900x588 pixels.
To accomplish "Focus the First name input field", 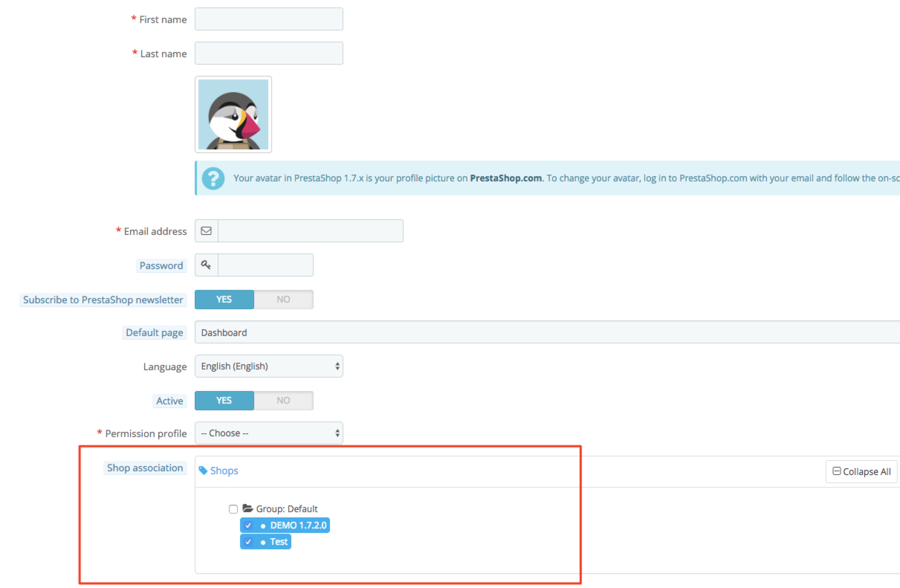I will coord(269,19).
